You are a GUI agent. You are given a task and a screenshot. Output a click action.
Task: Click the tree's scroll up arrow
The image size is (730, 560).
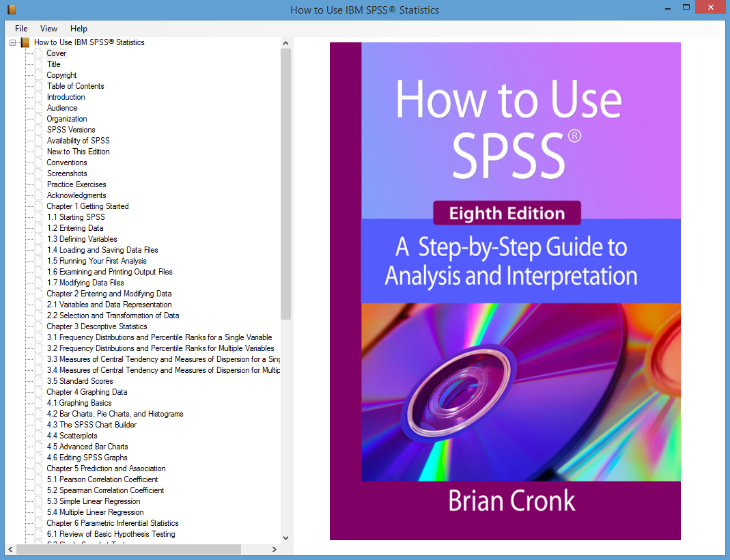[286, 43]
